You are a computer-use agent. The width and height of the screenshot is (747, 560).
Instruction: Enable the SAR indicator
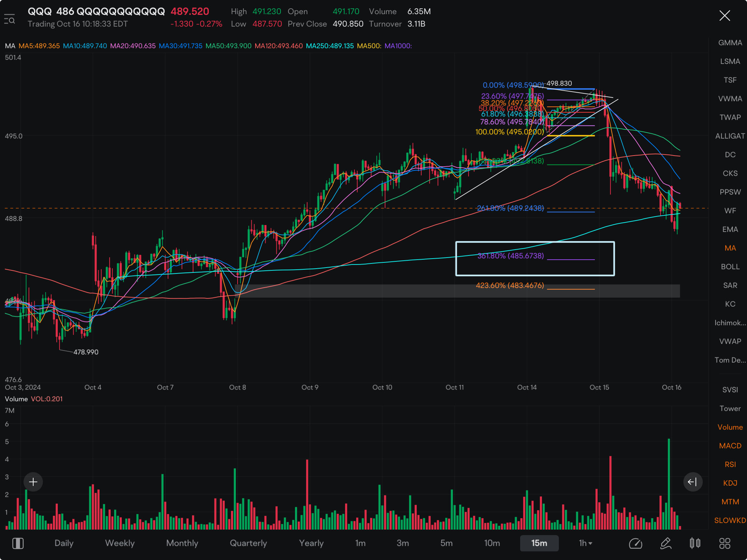click(730, 286)
